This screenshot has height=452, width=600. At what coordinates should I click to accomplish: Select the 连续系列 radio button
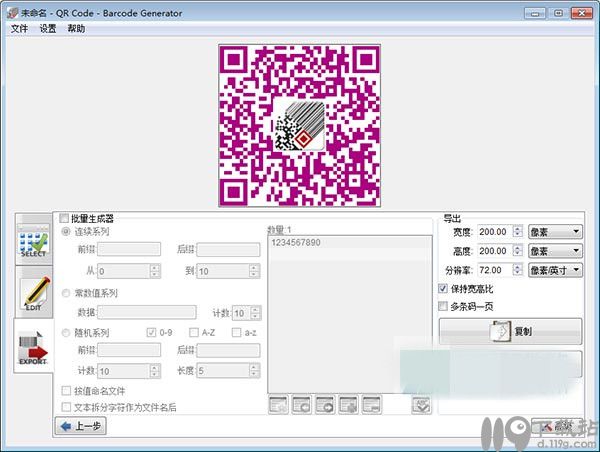point(66,232)
